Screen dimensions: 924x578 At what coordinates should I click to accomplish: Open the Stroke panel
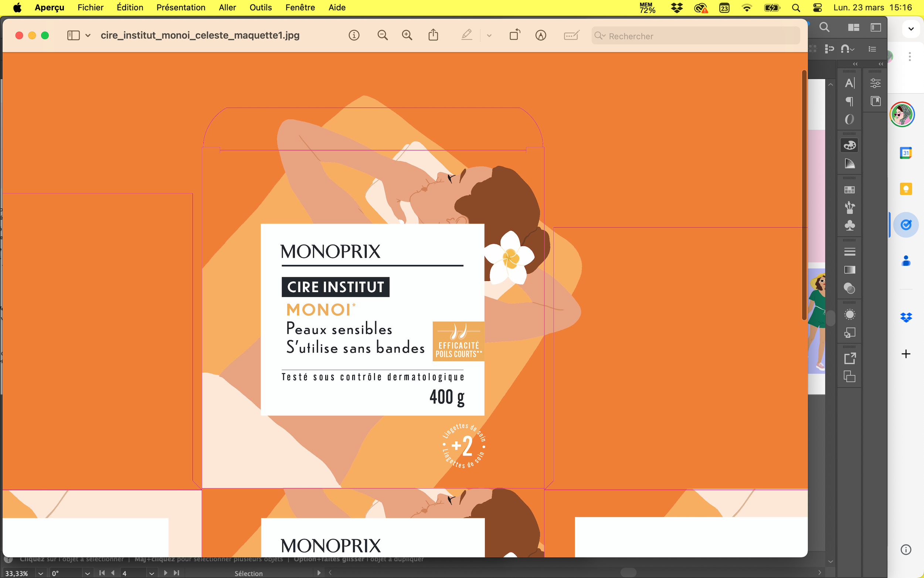coord(849,251)
